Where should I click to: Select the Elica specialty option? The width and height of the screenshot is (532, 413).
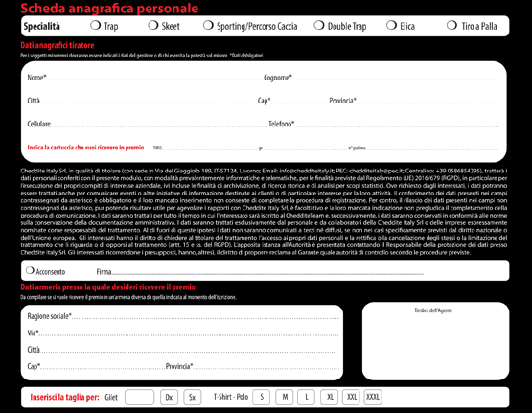tap(391, 25)
